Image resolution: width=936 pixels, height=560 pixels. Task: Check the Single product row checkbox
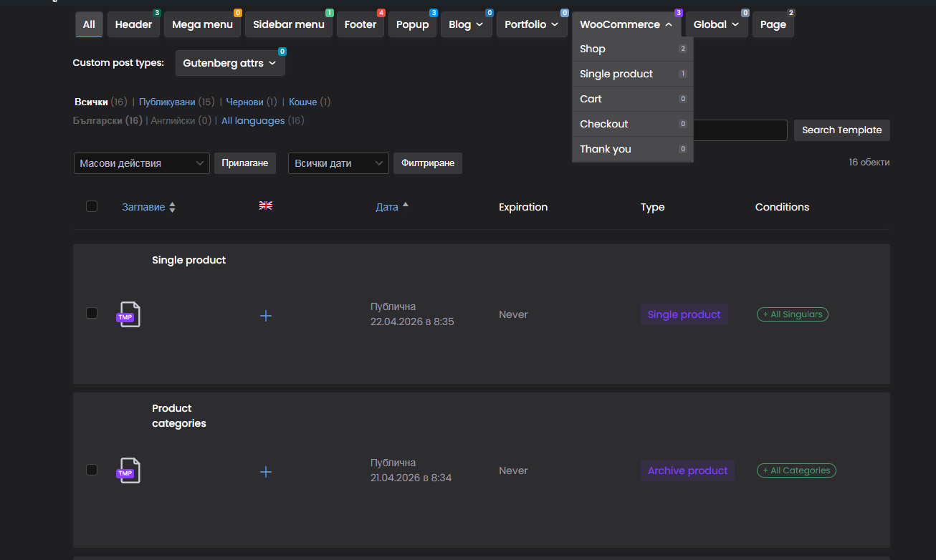click(x=92, y=313)
